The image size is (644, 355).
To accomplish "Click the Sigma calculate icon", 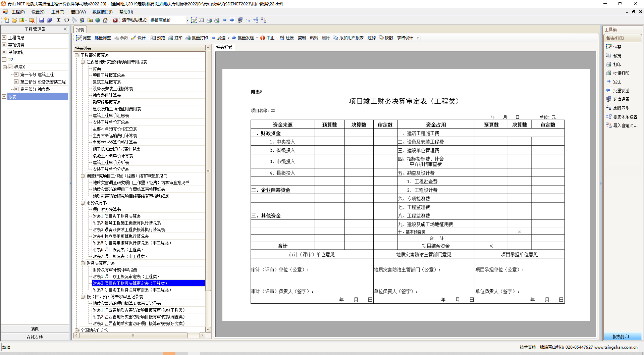I will pos(59,20).
